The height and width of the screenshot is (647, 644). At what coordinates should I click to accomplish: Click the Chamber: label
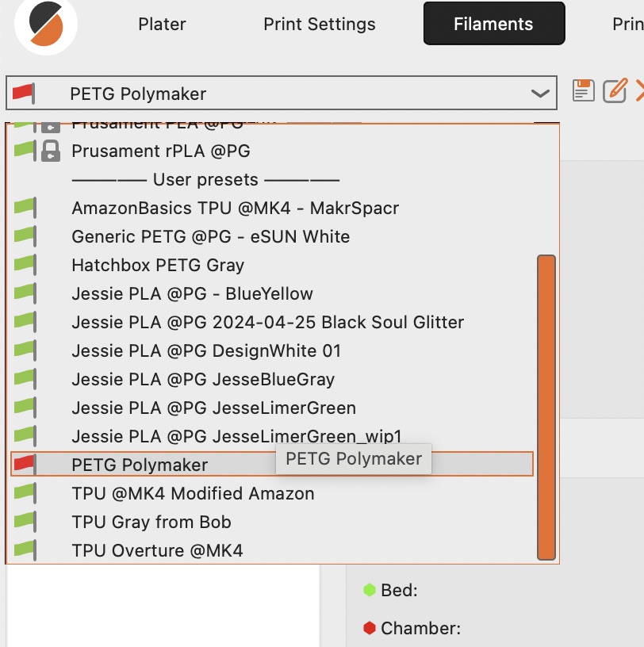tap(420, 629)
